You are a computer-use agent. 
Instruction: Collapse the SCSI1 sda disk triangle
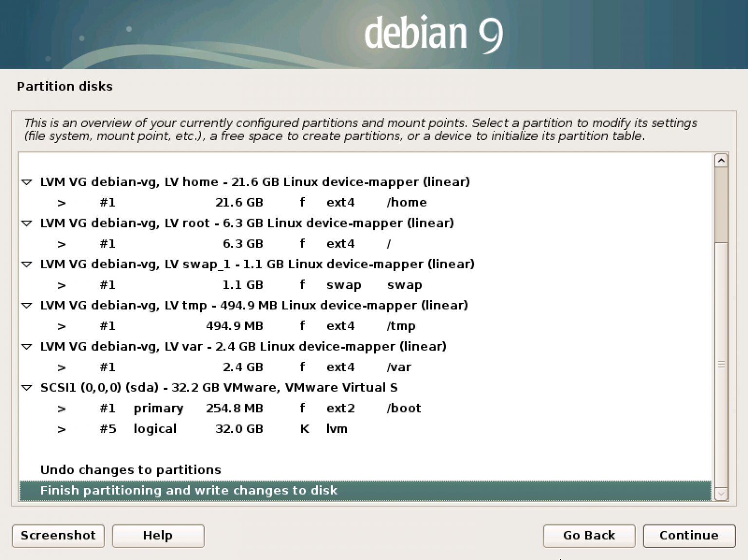[27, 388]
